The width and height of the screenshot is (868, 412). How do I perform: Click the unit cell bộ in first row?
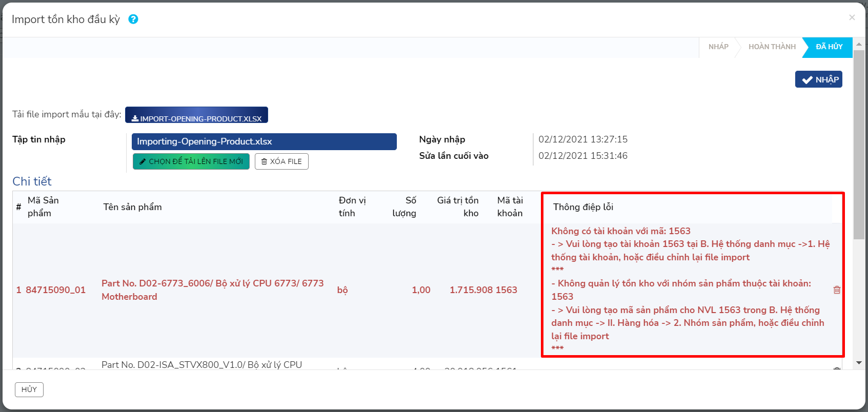[342, 290]
